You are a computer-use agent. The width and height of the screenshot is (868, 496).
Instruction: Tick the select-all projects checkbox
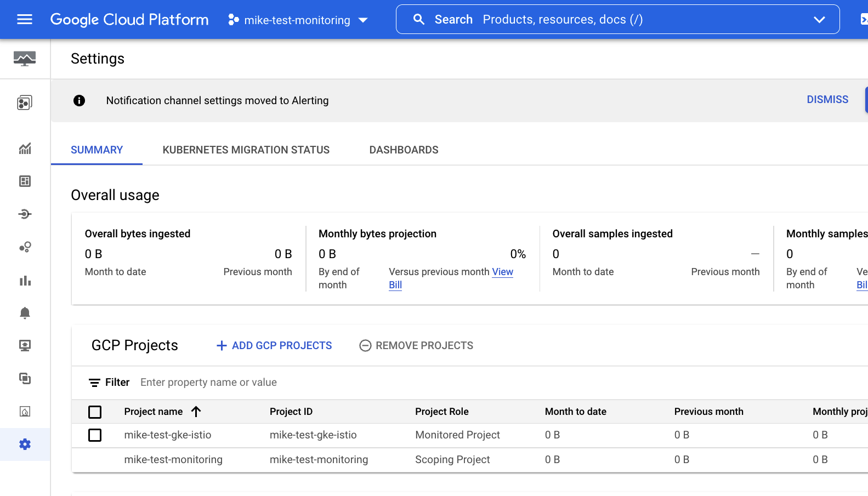click(95, 412)
